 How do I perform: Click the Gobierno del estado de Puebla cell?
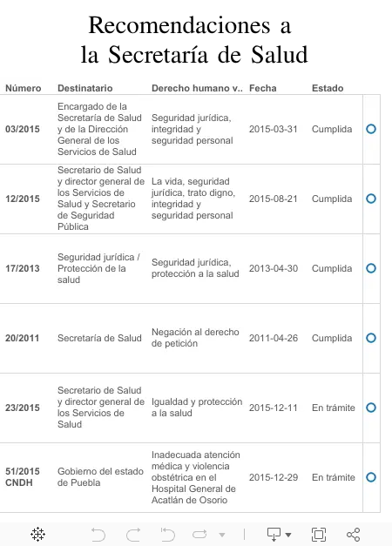click(100, 477)
